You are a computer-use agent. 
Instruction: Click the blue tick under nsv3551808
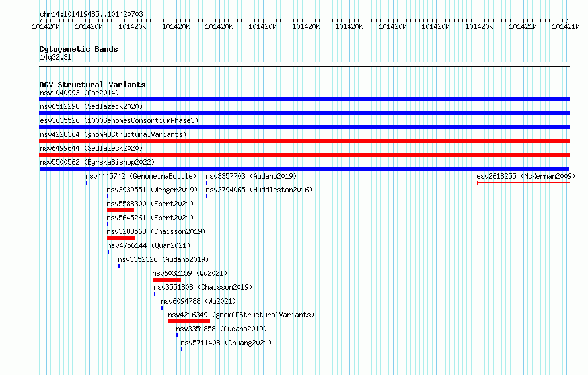tap(155, 294)
